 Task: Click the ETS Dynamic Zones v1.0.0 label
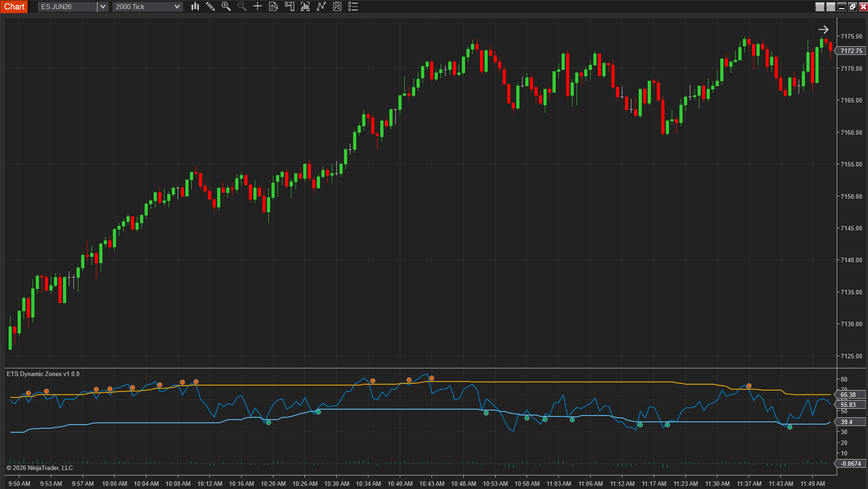tap(43, 374)
